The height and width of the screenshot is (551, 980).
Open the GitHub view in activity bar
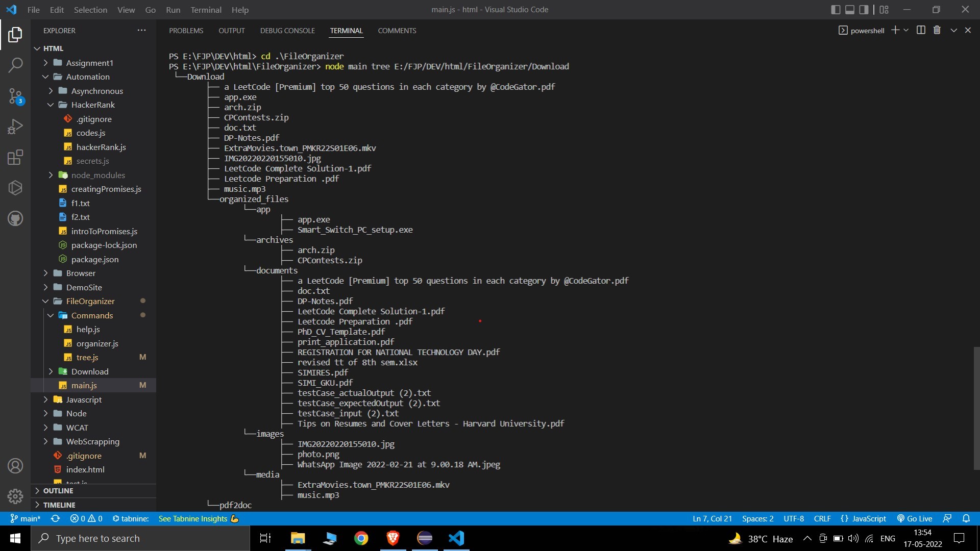(x=15, y=218)
